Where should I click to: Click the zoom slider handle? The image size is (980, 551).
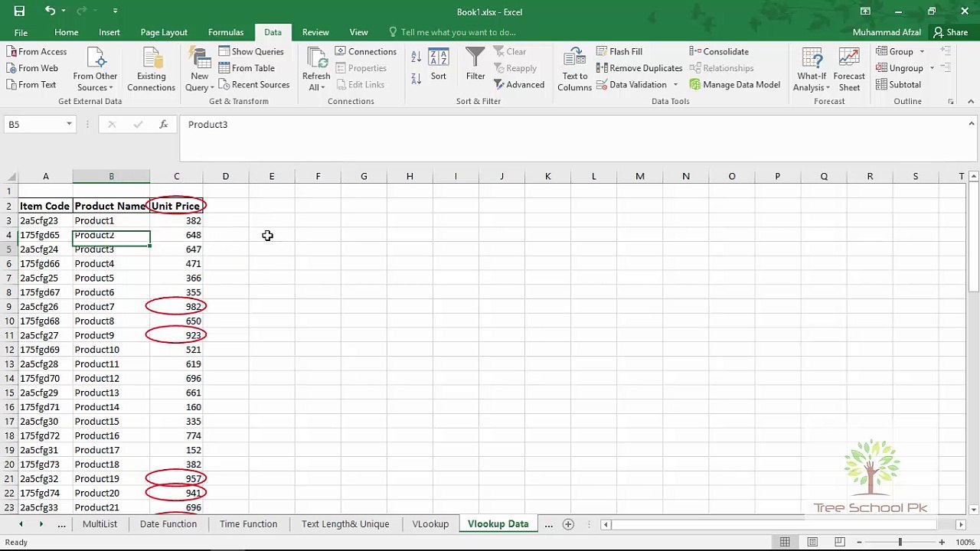tap(900, 543)
